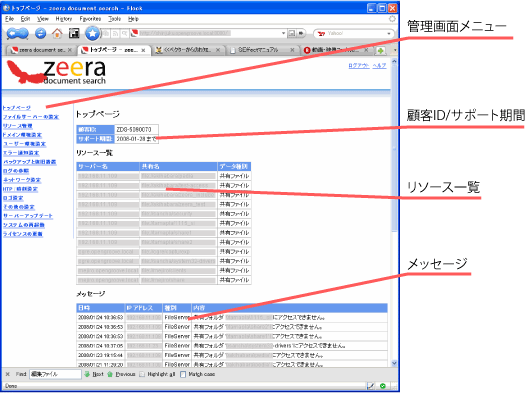Click the pencil icon in the status bar

coord(371,386)
